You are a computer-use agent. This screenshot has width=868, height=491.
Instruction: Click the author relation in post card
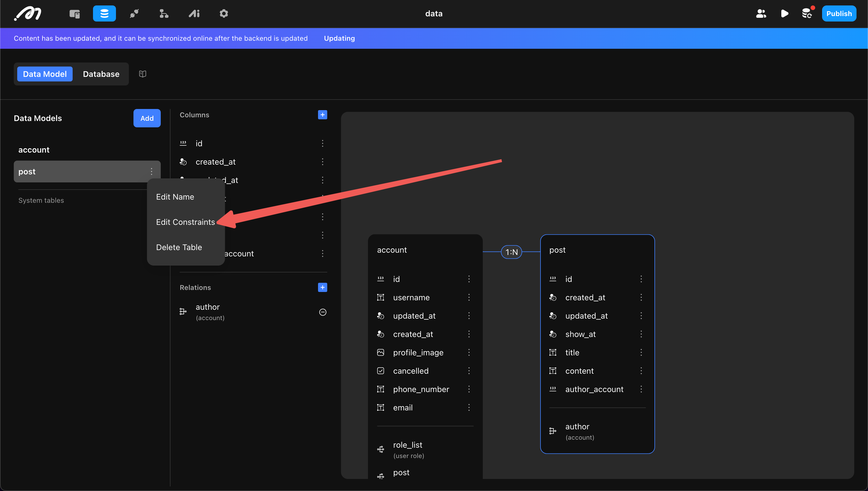point(597,432)
